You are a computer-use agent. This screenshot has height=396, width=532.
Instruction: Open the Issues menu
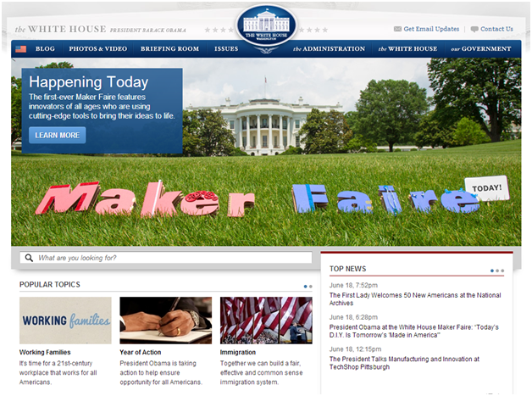tap(226, 49)
